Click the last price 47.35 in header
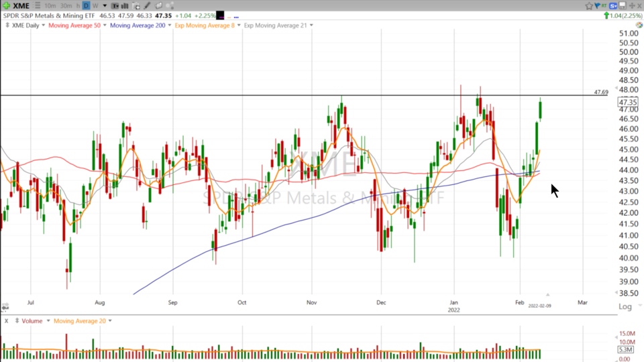Image resolution: width=644 pixels, height=362 pixels. click(163, 15)
